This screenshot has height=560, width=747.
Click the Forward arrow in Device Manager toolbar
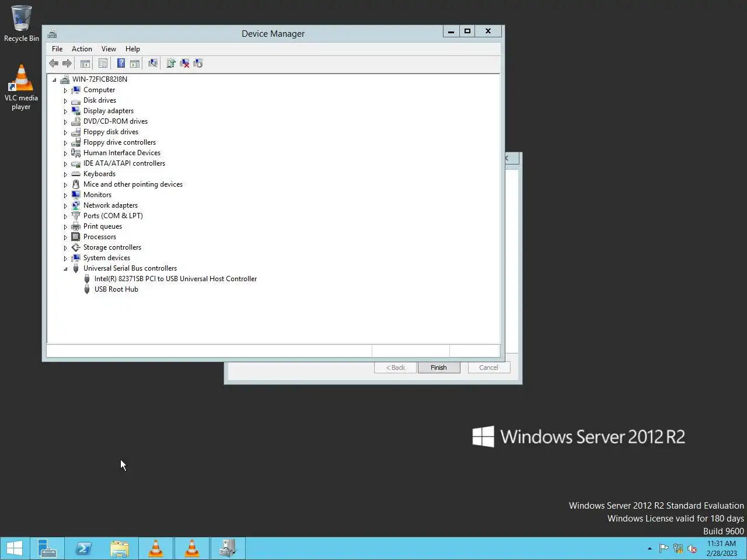(x=67, y=64)
